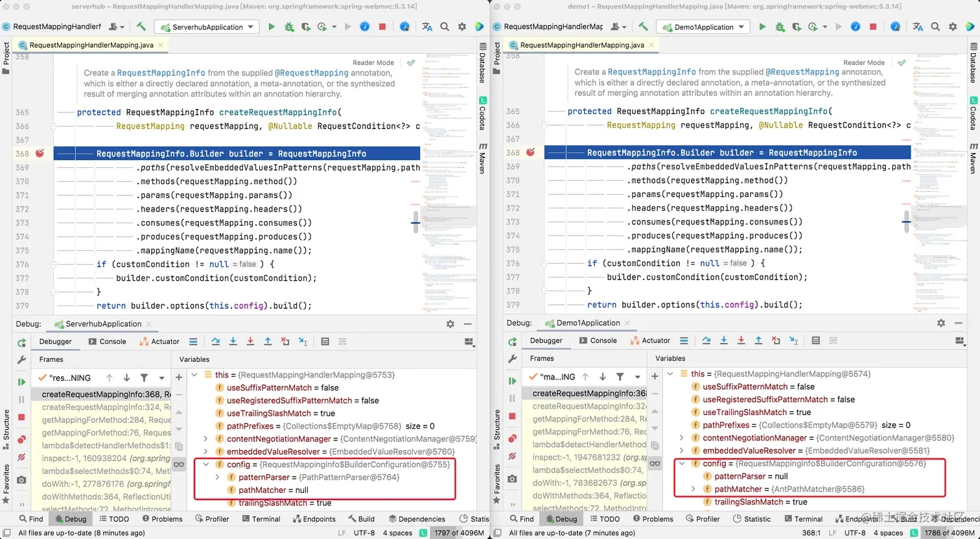Expand patternParser node in serverhub Variables
Viewport: 980px width, 539px height.
tap(218, 477)
